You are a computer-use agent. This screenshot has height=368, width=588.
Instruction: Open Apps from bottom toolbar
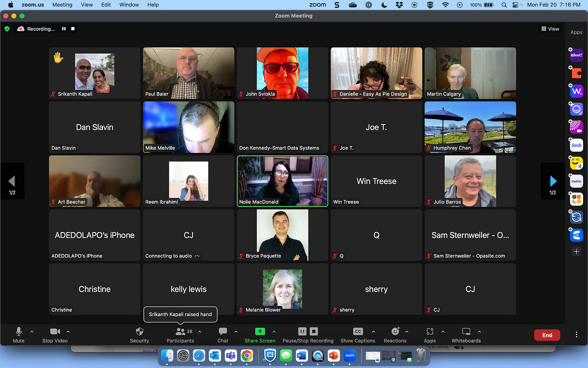coord(430,335)
